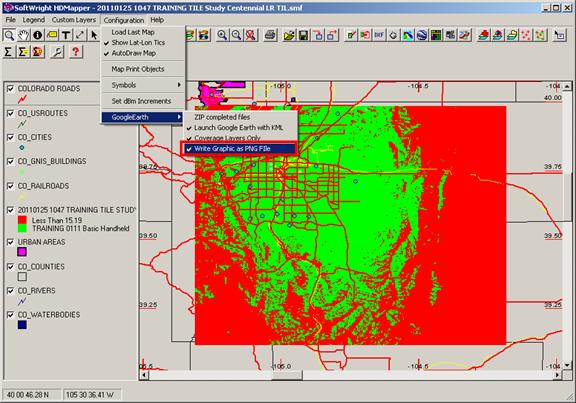Hide the CO_RIVERS layer

point(11,291)
